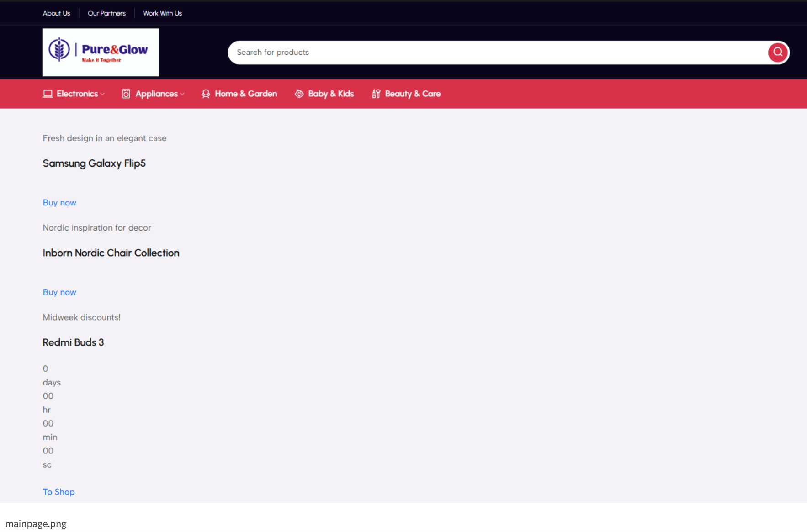Click the Baby & Kids icon

pos(299,94)
